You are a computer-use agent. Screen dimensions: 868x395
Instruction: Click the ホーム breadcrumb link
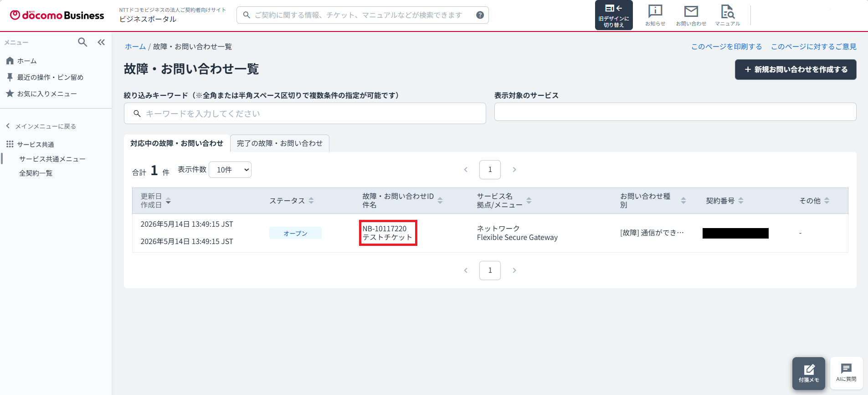click(x=135, y=47)
